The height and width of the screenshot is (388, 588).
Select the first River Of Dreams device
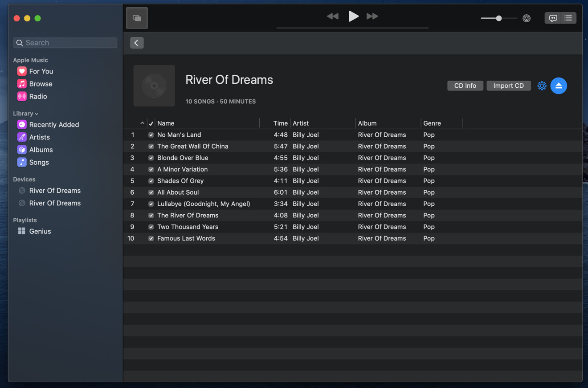pos(55,191)
